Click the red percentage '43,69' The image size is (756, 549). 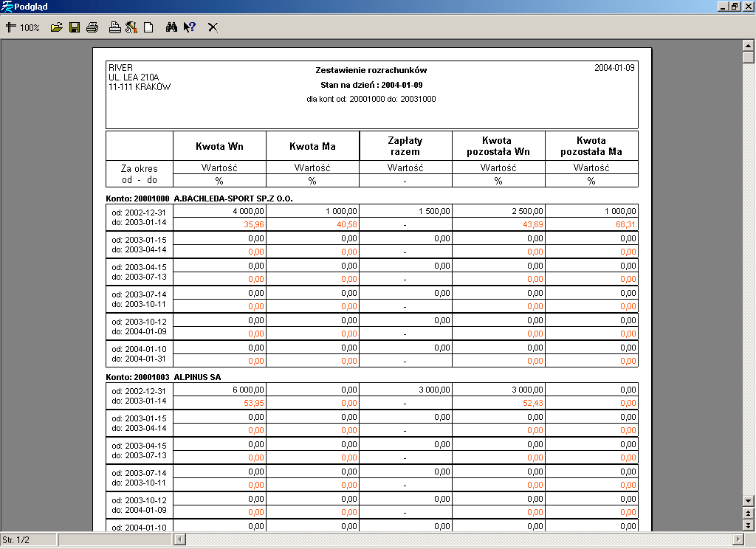[x=533, y=224]
